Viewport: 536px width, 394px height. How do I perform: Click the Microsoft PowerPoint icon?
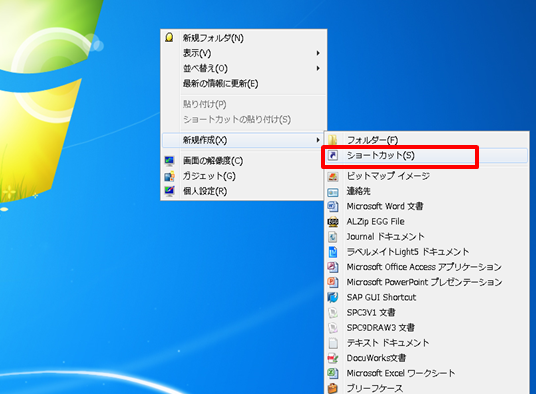pyautogui.click(x=333, y=282)
